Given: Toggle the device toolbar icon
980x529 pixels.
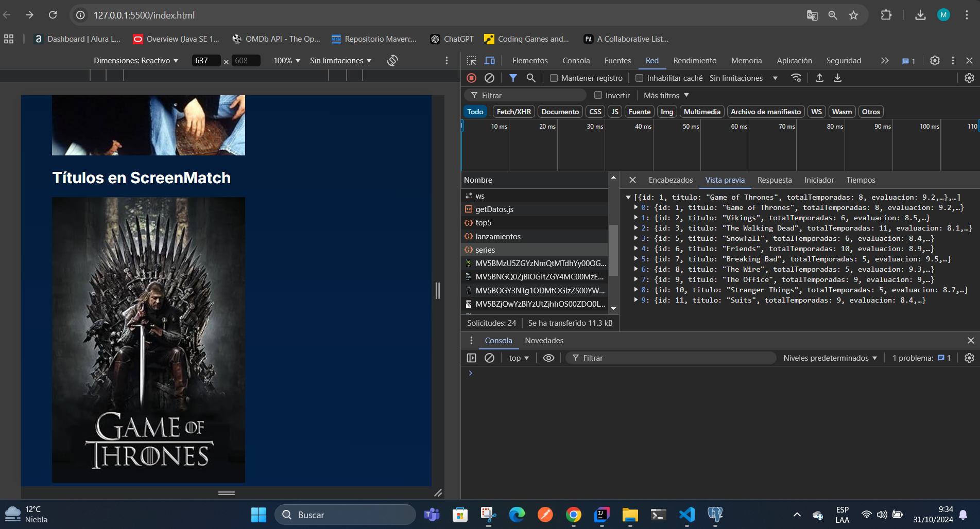Looking at the screenshot, I should pos(490,60).
